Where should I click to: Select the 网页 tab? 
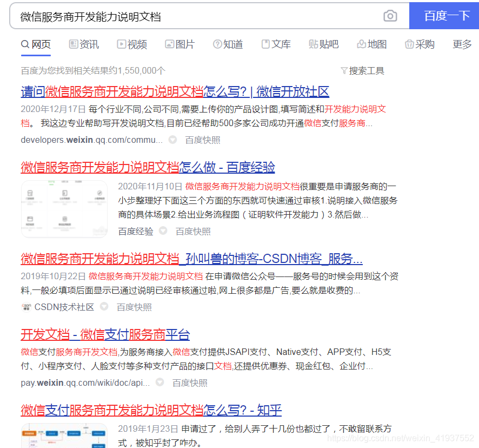[x=36, y=44]
